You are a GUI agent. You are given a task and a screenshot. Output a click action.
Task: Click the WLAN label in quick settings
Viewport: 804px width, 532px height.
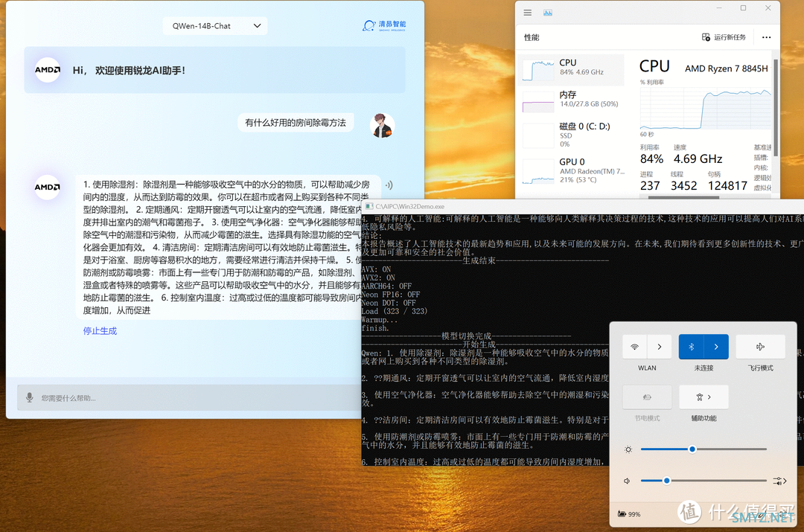(647, 368)
